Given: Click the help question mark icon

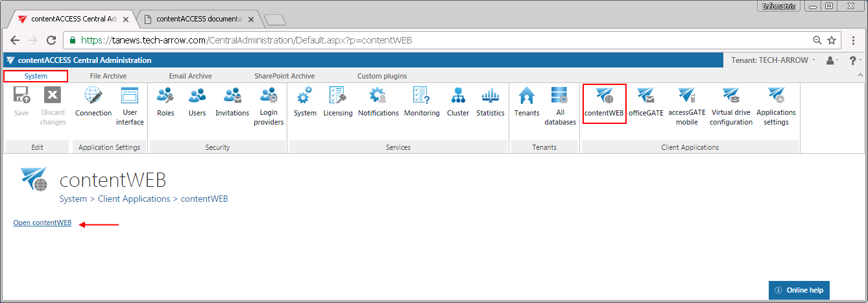Looking at the screenshot, I should [x=852, y=60].
